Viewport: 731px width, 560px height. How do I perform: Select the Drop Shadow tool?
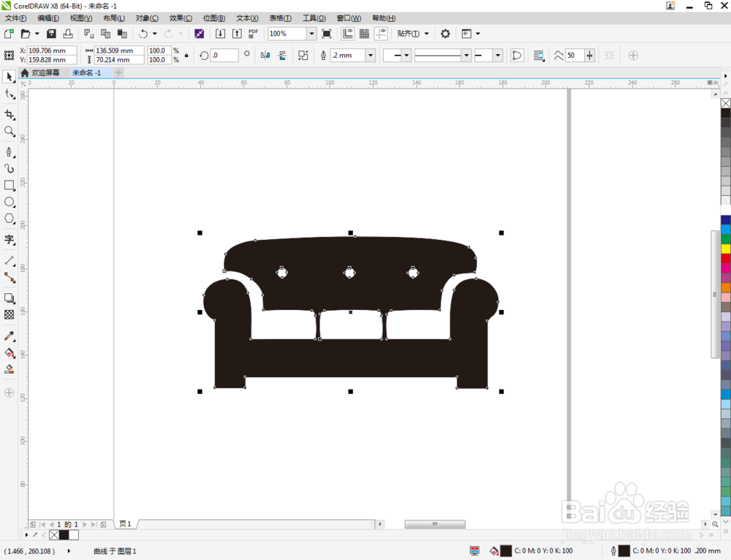(x=9, y=298)
